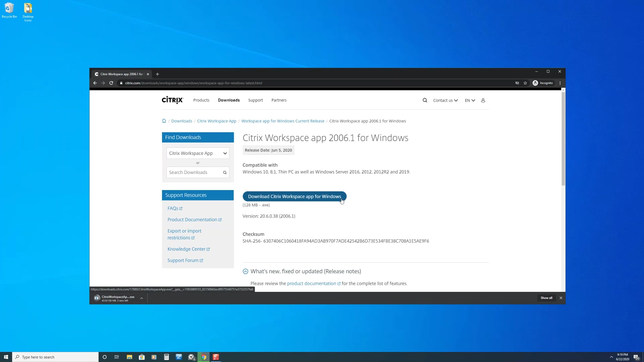
Task: Reload the page in Chrome
Action: [111, 83]
